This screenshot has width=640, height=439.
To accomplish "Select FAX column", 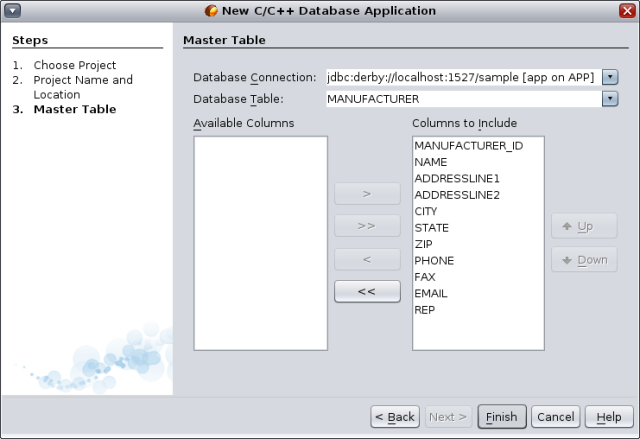I will pos(478,277).
